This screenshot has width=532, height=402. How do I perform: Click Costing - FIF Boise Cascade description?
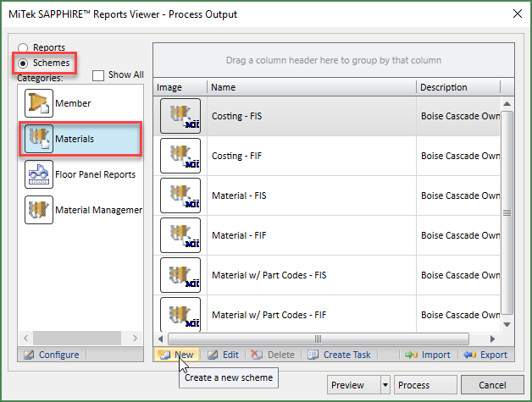coord(458,156)
